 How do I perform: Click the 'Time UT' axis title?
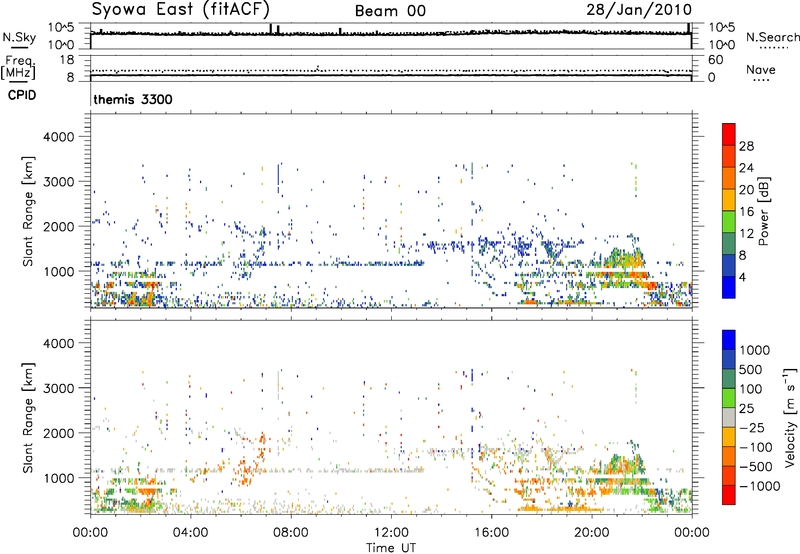pyautogui.click(x=391, y=548)
